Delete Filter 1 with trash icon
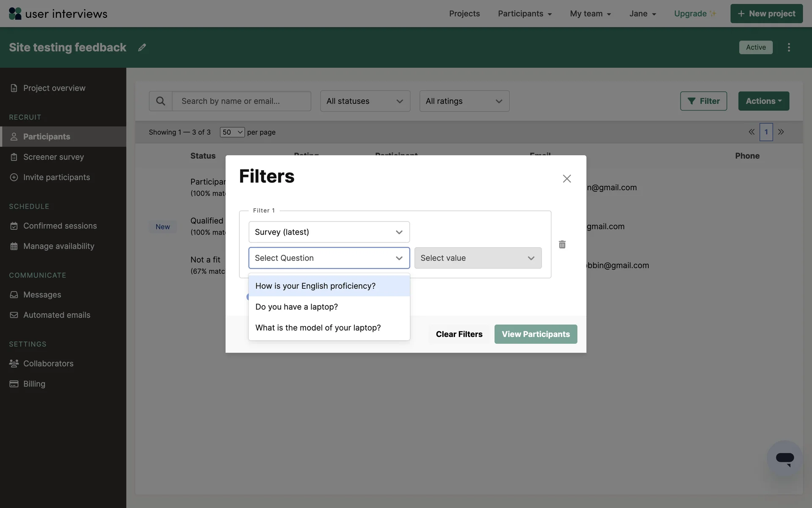Viewport: 812px width, 508px height. [x=562, y=245]
